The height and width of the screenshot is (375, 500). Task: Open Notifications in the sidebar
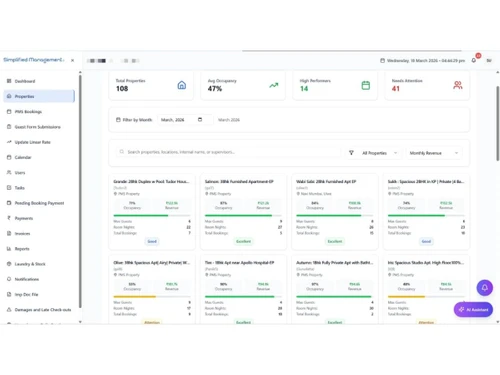[39, 279]
